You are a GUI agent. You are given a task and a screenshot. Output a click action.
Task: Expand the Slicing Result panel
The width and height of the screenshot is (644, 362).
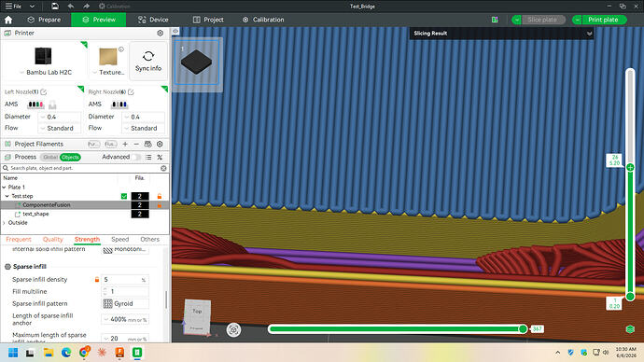(x=589, y=34)
